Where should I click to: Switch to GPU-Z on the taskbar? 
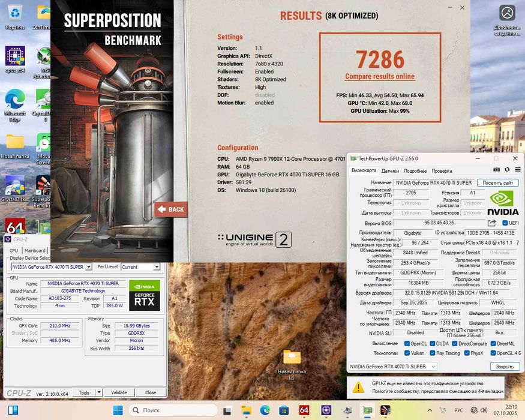click(x=367, y=410)
